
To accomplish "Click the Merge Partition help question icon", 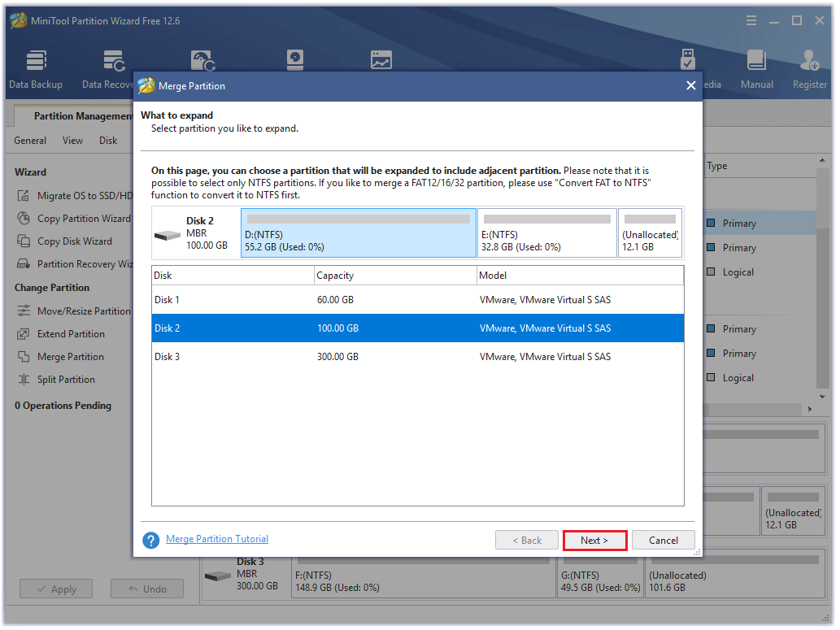I will point(150,541).
